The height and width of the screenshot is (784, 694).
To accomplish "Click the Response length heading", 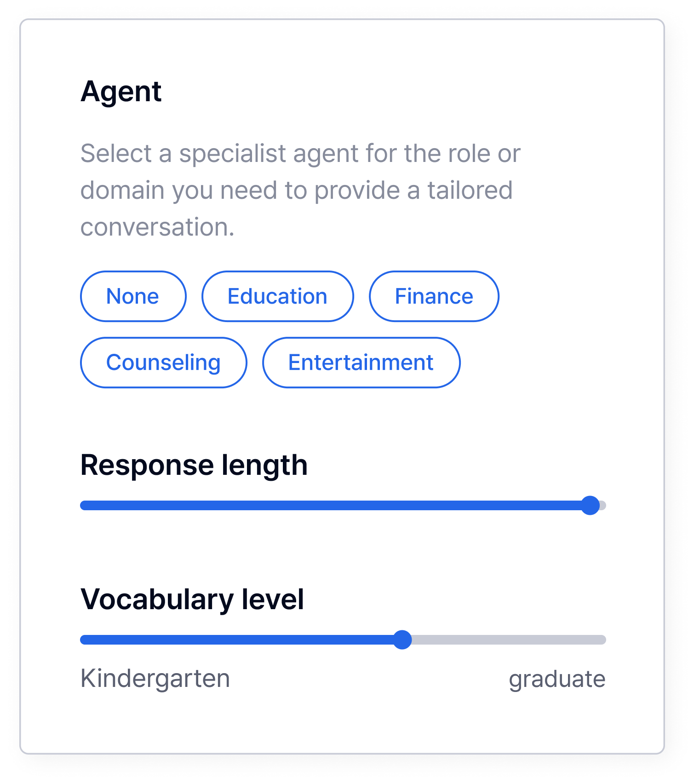I will pyautogui.click(x=194, y=465).
